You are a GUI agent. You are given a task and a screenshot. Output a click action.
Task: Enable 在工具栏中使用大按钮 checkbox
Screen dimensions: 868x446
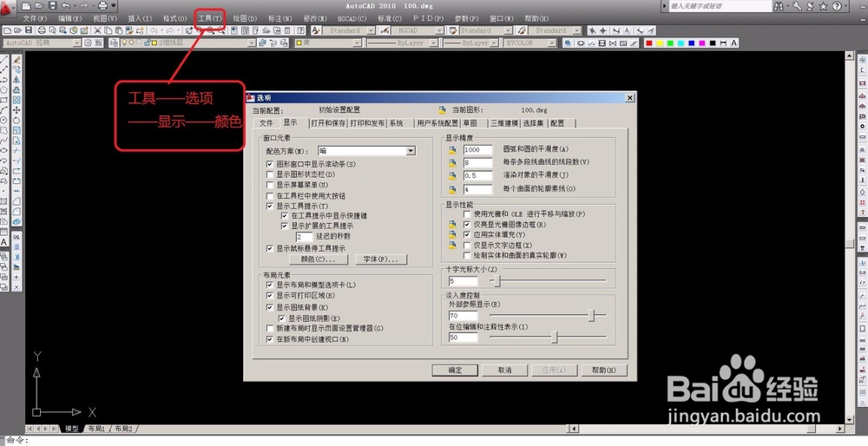[270, 196]
